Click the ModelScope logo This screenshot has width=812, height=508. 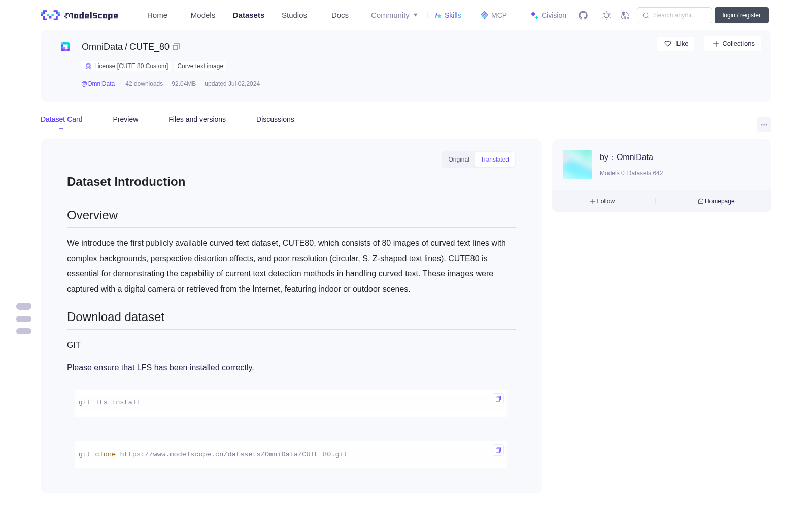click(x=79, y=15)
